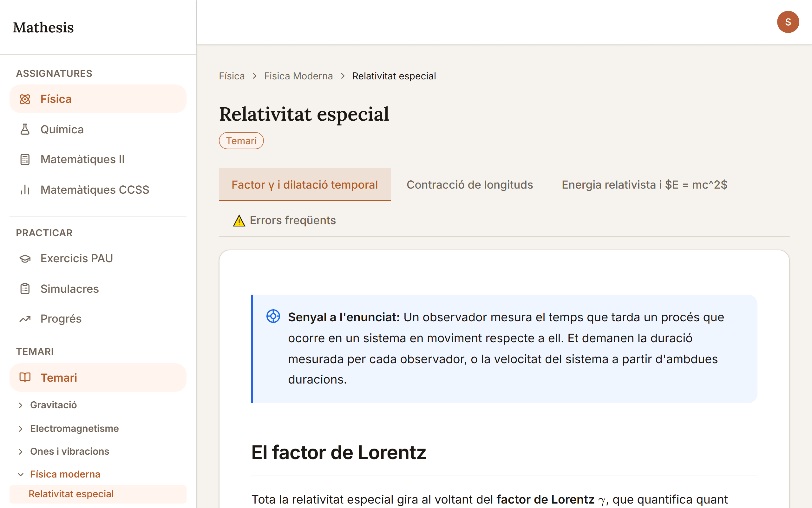The width and height of the screenshot is (812, 508).
Task: Open Matemàtiques II subject
Action: (98, 160)
